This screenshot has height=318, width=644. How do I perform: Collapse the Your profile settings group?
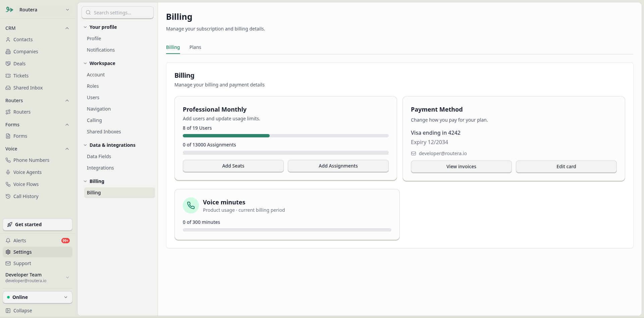(x=85, y=27)
